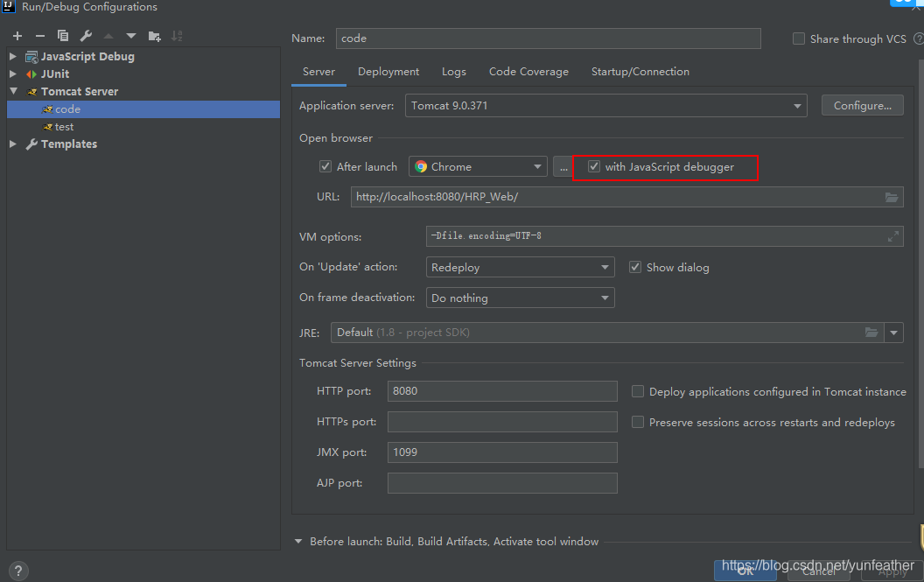Viewport: 924px width, 582px height.
Task: Click the Name input field
Action: click(548, 39)
